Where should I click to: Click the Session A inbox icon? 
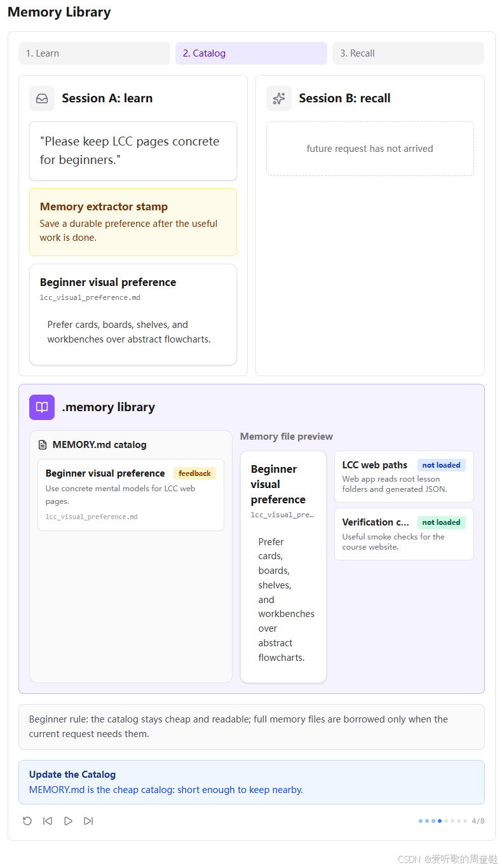pyautogui.click(x=42, y=98)
